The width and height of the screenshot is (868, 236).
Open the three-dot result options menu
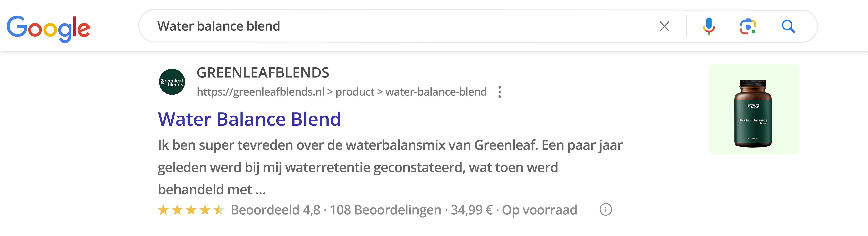(500, 92)
